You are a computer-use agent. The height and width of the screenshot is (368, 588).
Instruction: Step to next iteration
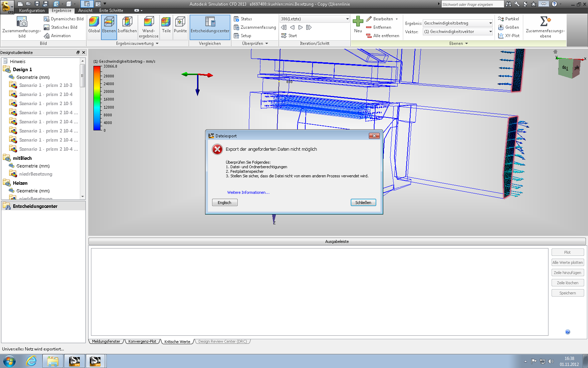(300, 27)
